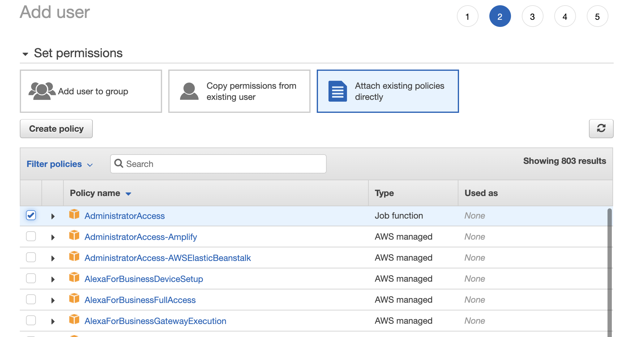Expand the AdministratorAccess-AWSElasticBeanstalk row details
Screen dimensions: 644x337
pos(53,258)
